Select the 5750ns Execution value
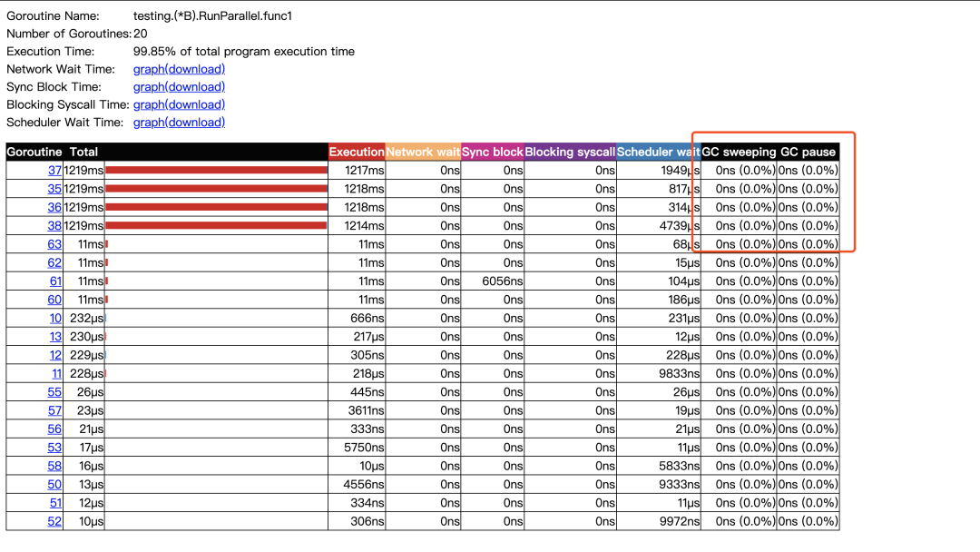Viewport: 980px width, 552px height. click(x=365, y=448)
